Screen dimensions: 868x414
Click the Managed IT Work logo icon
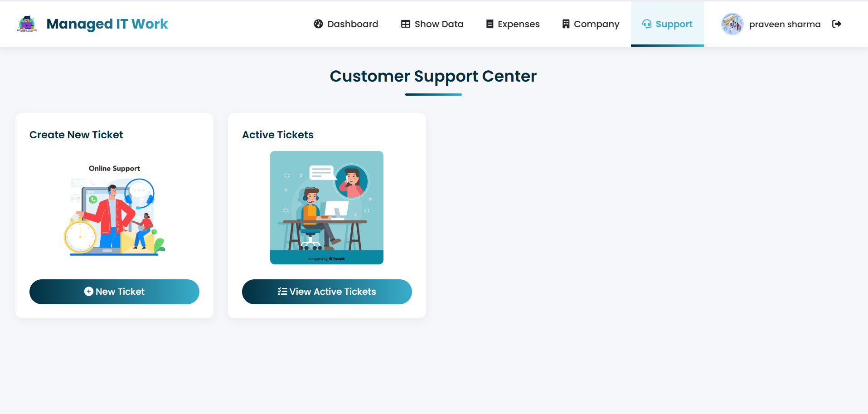(27, 24)
